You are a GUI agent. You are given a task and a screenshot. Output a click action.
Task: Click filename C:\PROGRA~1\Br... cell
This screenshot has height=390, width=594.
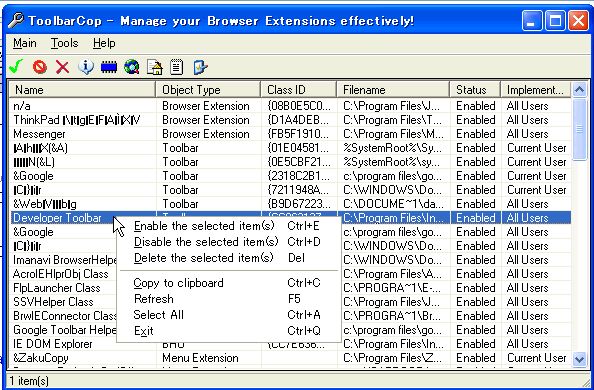pos(392,316)
